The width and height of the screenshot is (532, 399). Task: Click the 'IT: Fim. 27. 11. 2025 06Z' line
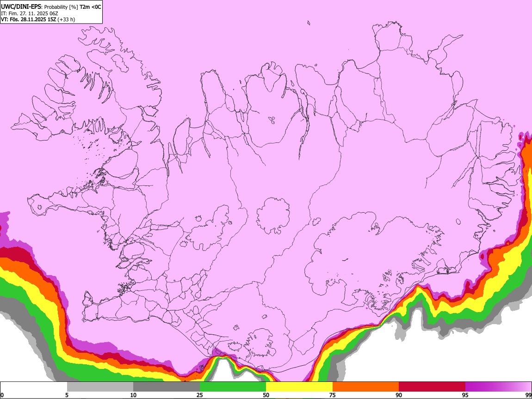[30, 13]
